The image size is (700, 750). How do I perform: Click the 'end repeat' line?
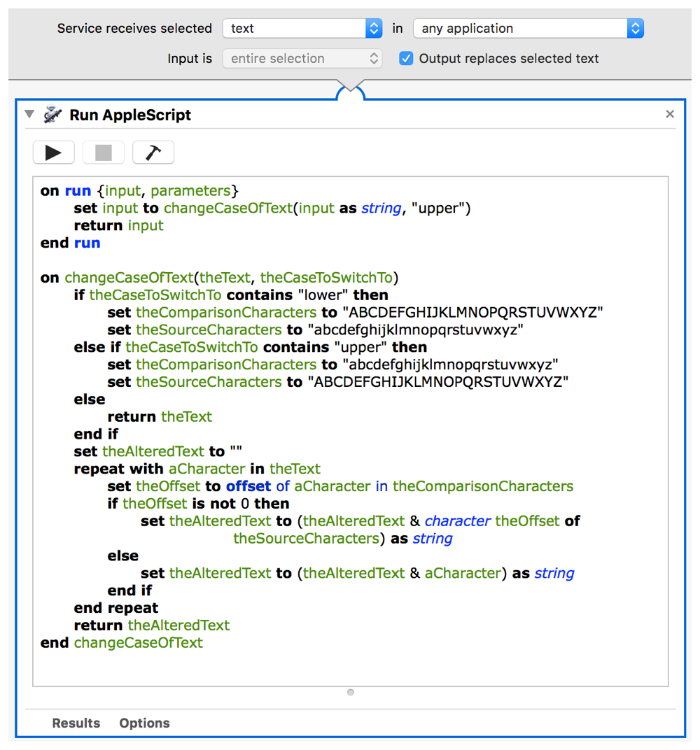[x=115, y=608]
